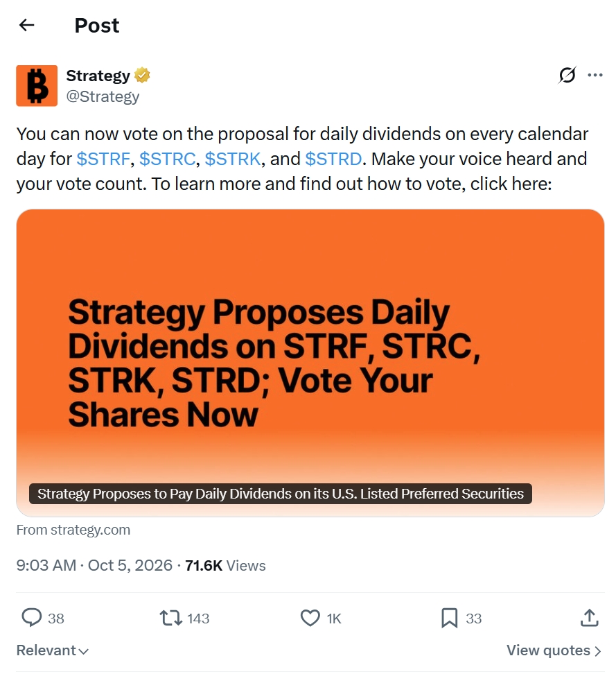Repost using the retweet arrows icon
This screenshot has height=674, width=616.
(x=171, y=618)
